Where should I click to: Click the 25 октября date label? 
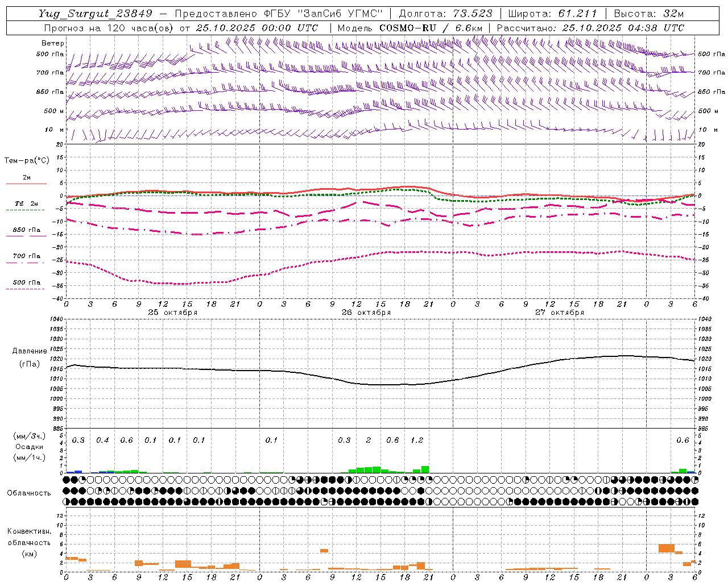173,313
